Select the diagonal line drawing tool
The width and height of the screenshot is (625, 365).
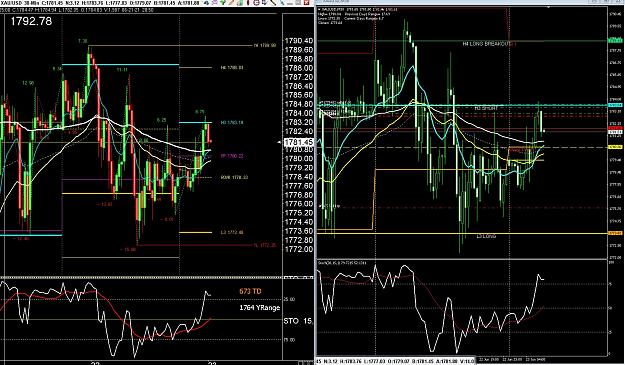(x=273, y=2)
